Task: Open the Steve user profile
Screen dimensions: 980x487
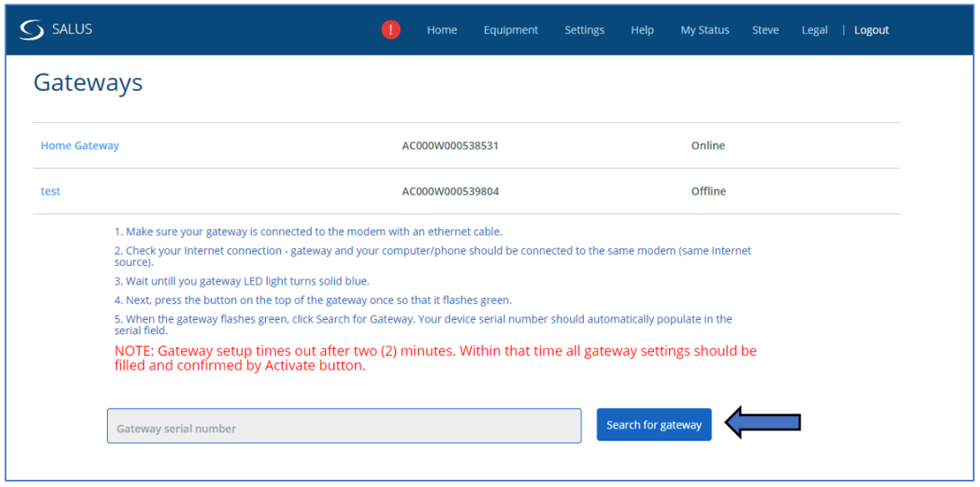Action: [765, 30]
